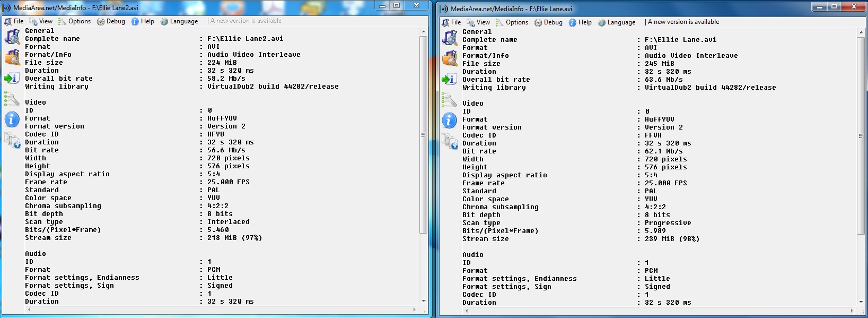Click horizontal scroll-left arrow in Ellie Lane.avi window

[x=466, y=310]
